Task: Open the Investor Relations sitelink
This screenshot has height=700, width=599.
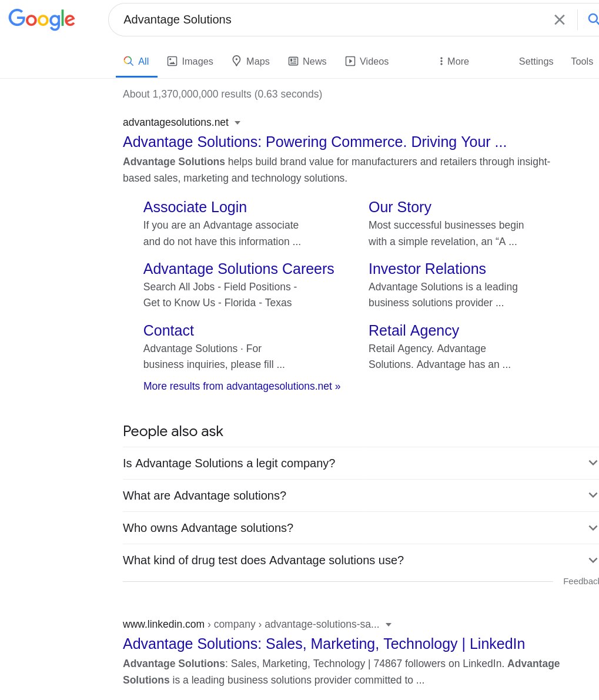Action: 427,269
